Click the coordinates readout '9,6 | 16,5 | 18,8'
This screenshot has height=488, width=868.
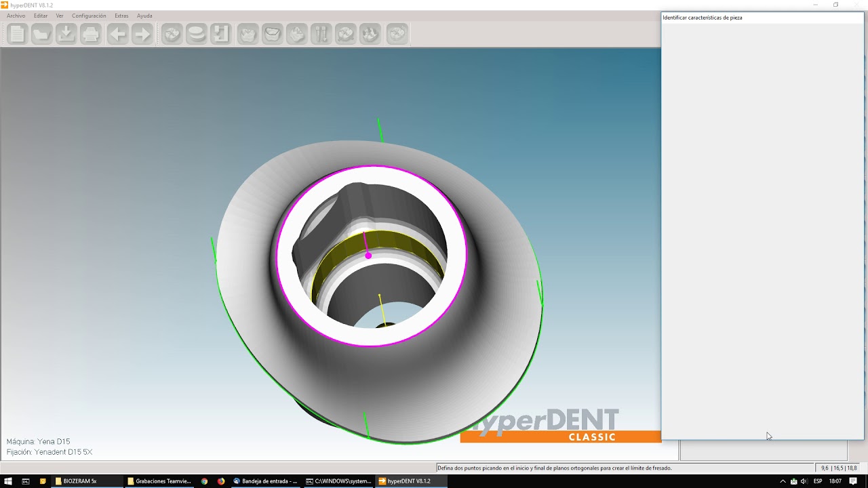(839, 468)
